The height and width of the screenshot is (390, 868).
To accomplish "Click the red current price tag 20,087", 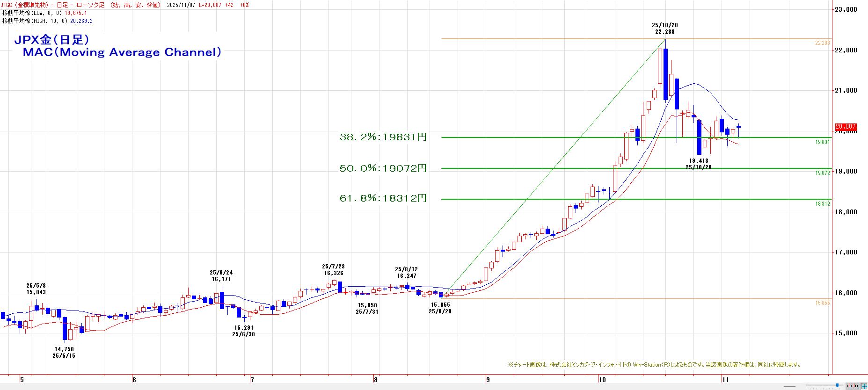I will (846, 127).
